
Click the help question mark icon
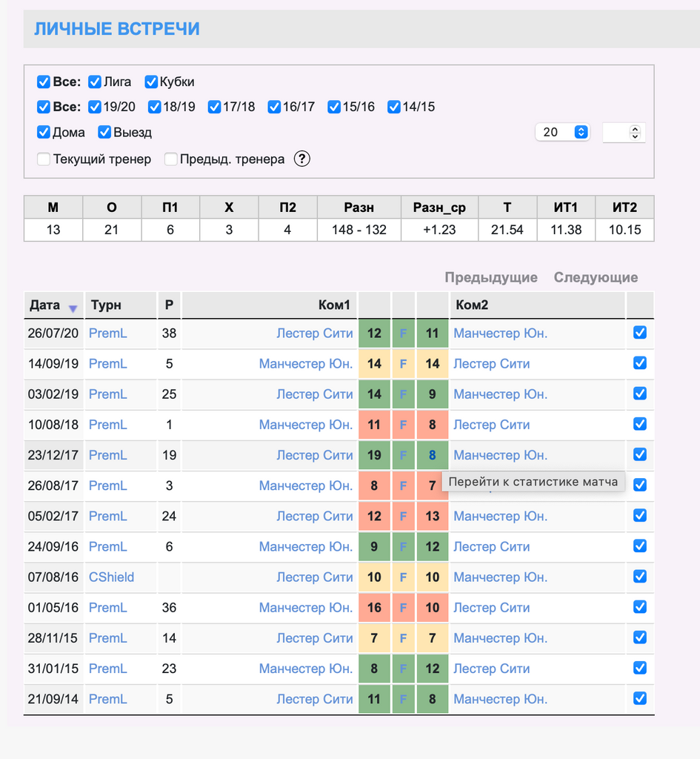coord(301,159)
